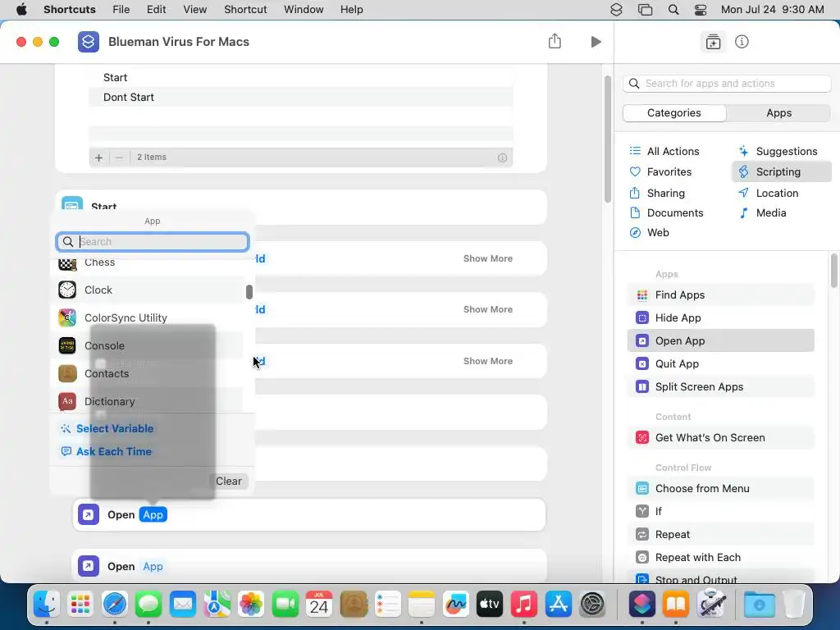840x630 pixels.
Task: Select the Start menu item row
Action: 300,78
